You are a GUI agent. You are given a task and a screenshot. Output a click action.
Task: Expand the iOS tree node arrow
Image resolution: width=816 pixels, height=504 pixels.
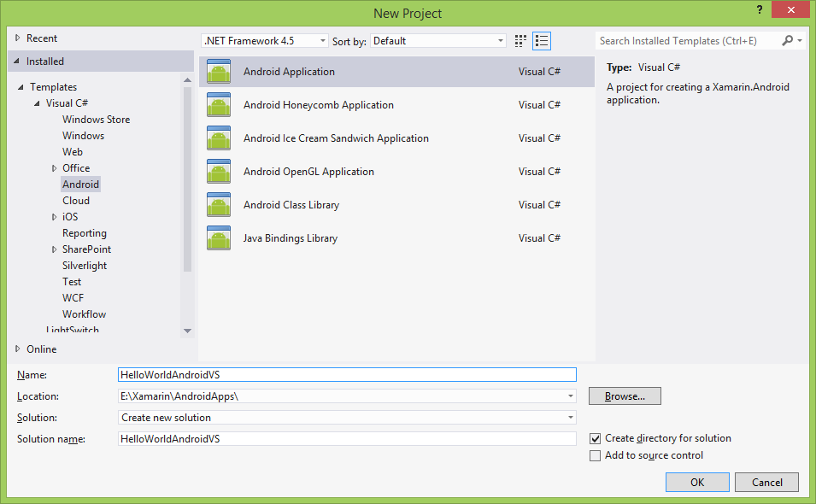pyautogui.click(x=54, y=217)
